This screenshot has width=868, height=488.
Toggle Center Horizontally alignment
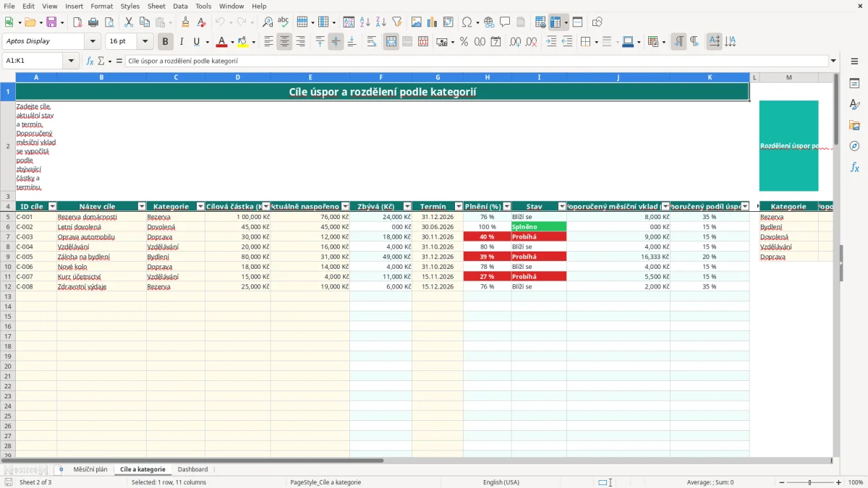[x=284, y=42]
